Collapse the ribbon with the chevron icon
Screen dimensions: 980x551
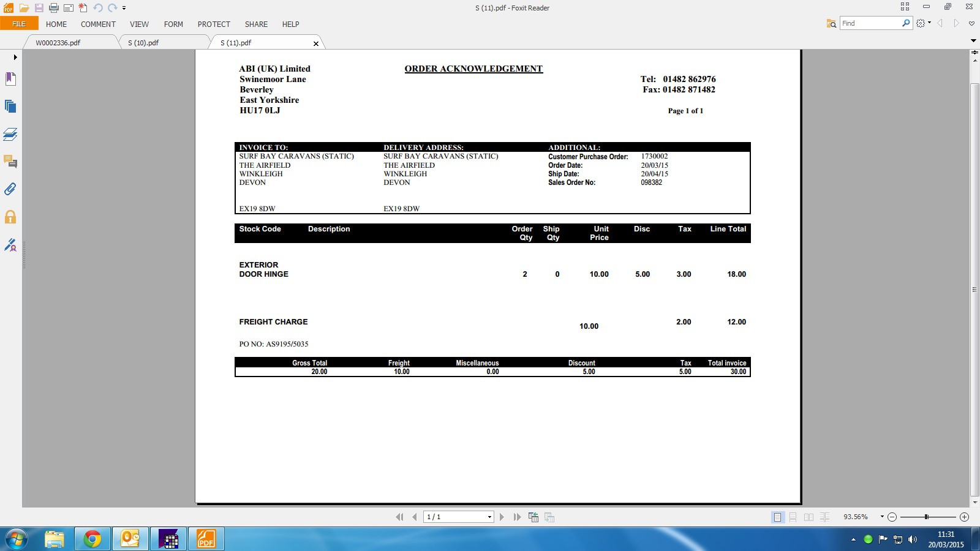pyautogui.click(x=971, y=23)
